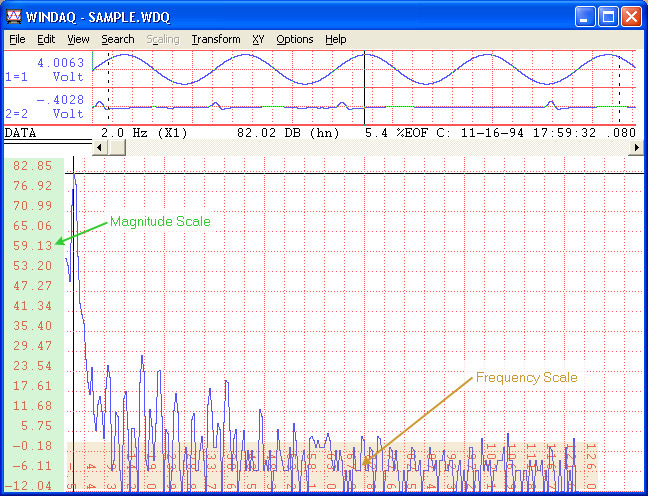Close the WINDAQ window
Image resolution: width=648 pixels, height=496 pixels.
point(631,17)
